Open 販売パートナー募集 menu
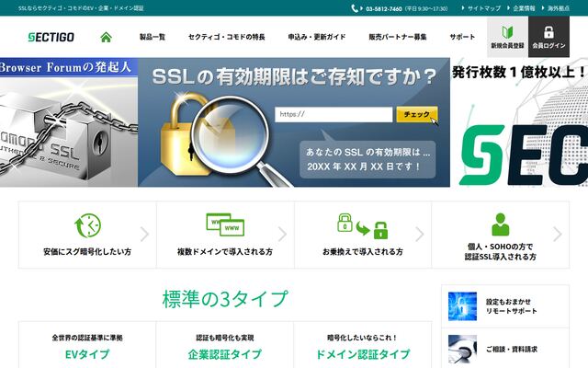 coord(398,37)
